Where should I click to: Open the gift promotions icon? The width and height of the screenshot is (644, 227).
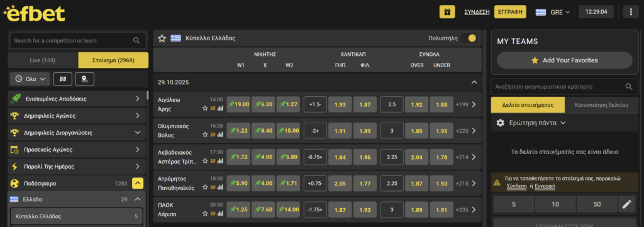447,12
